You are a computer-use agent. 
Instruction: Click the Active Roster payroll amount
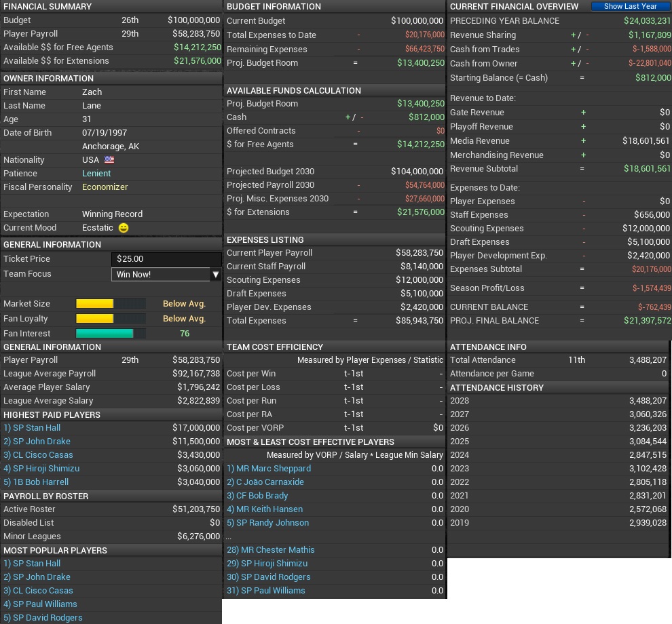click(196, 509)
